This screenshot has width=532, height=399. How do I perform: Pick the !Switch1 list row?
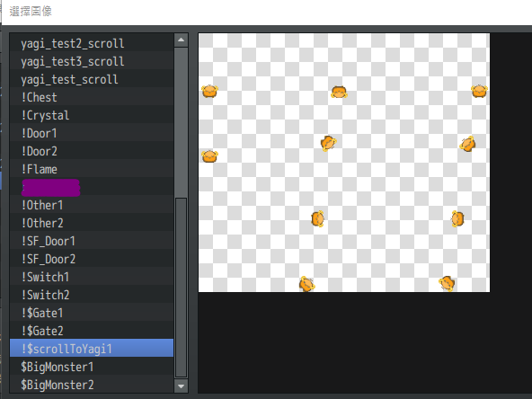(x=92, y=277)
